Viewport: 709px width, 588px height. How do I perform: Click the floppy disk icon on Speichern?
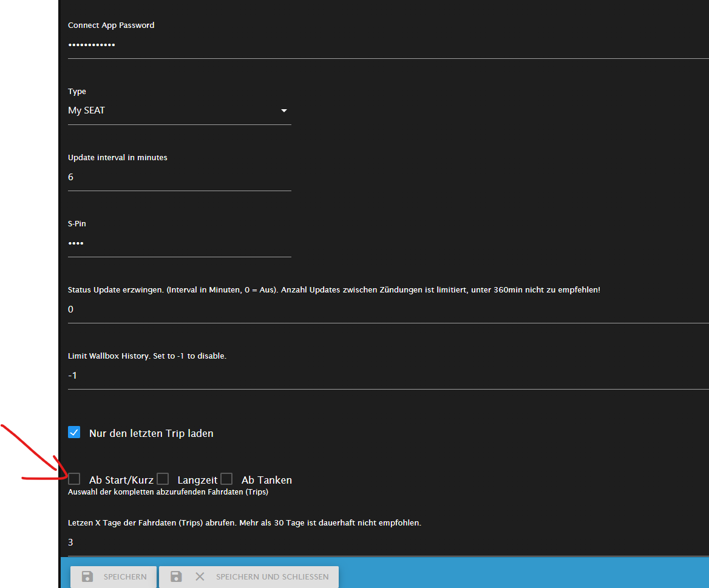87,576
